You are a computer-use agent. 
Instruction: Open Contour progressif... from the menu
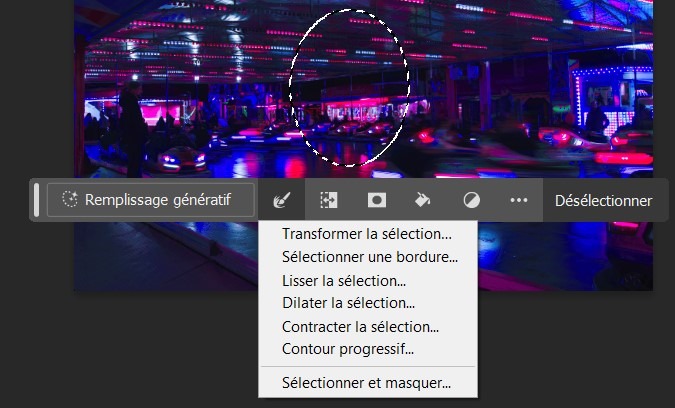347,349
